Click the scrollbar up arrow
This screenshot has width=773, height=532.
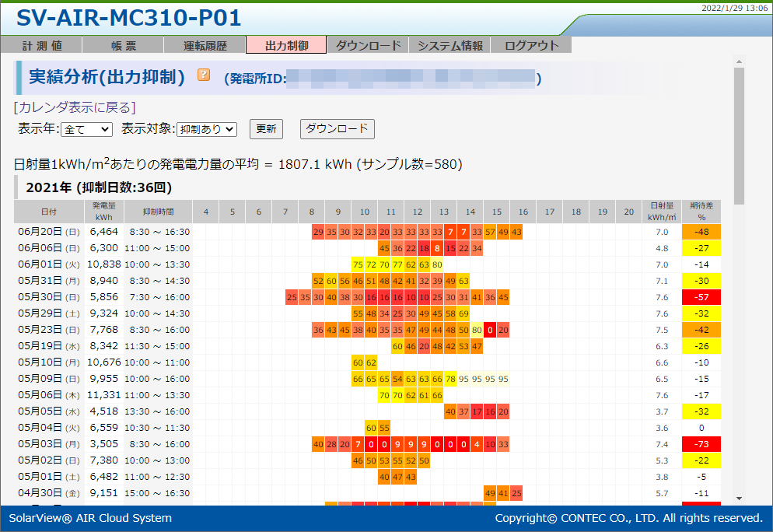point(738,61)
